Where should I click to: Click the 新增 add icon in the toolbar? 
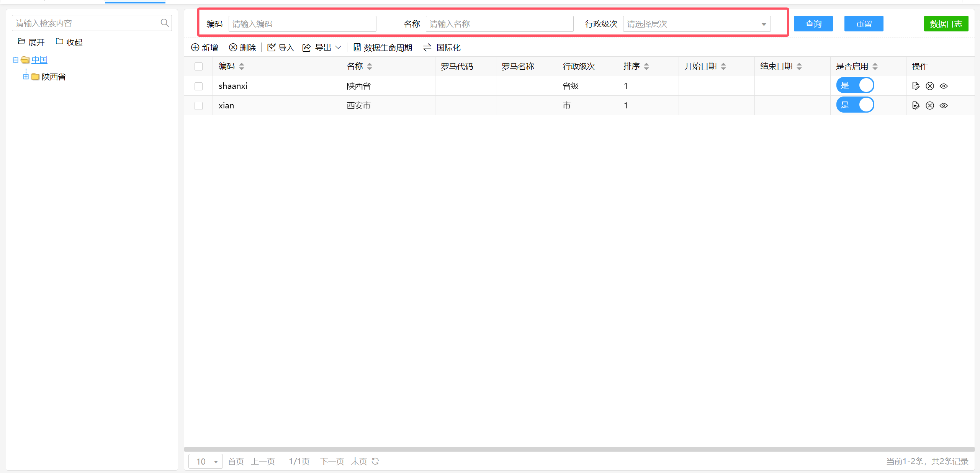click(195, 47)
